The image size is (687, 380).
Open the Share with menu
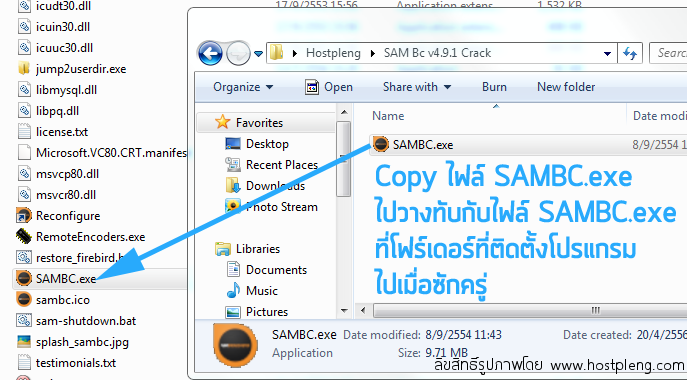pyautogui.click(x=417, y=87)
